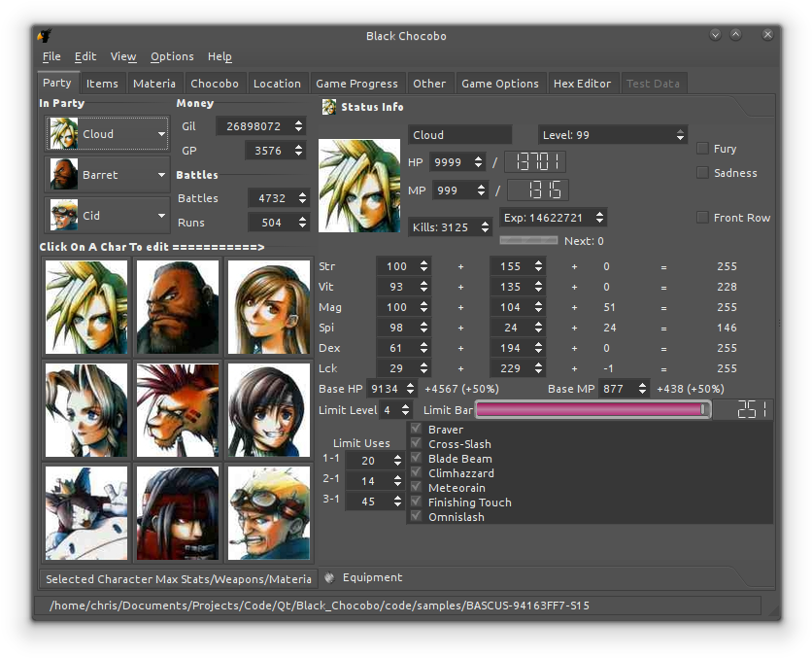Click the Limit Uses 3-1 spin box
This screenshot has height=658, width=812.
point(374,501)
